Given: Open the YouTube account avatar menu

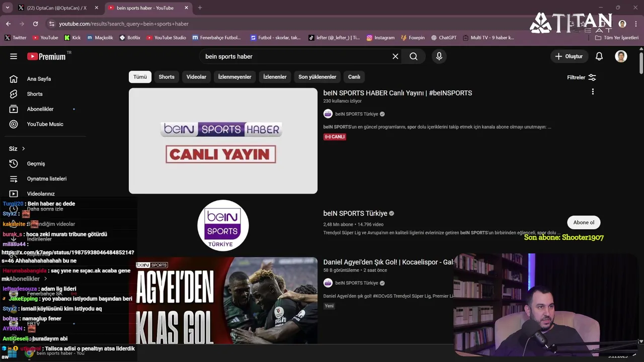Looking at the screenshot, I should click(x=621, y=56).
